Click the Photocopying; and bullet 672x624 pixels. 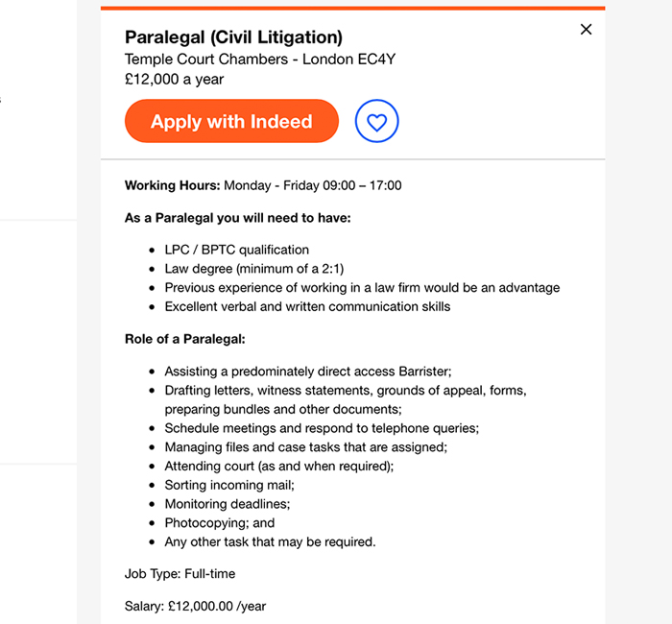click(220, 523)
